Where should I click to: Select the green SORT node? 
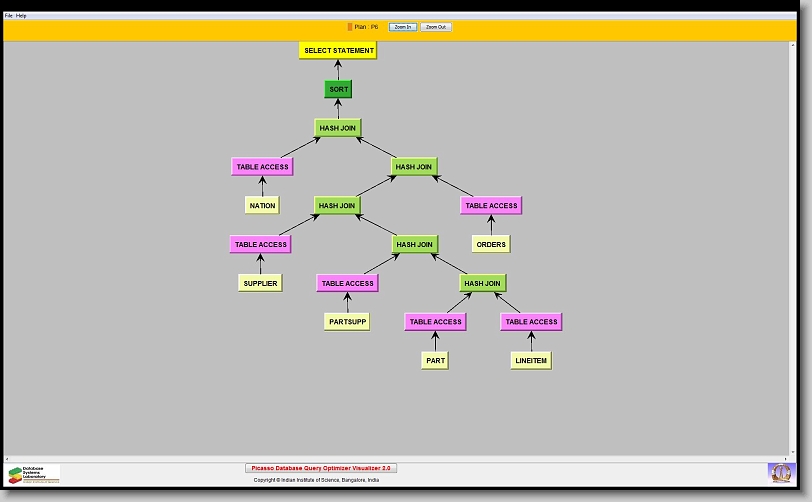tap(339, 89)
